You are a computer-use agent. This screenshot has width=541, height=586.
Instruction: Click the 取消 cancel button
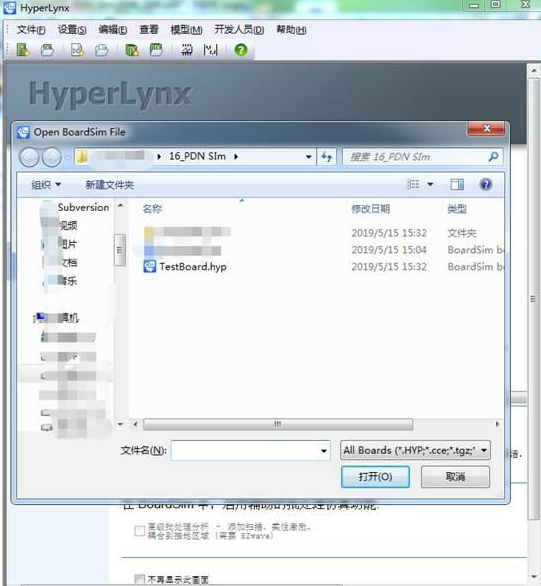(455, 476)
